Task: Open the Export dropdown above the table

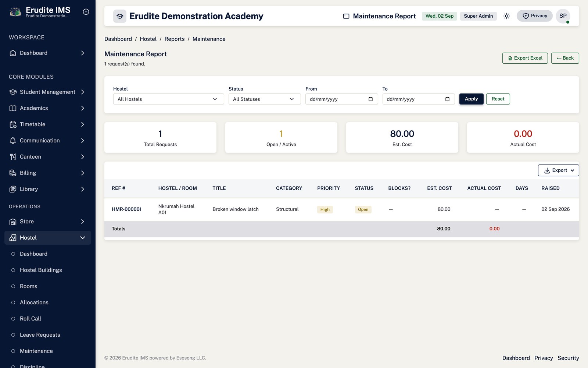Action: point(559,170)
